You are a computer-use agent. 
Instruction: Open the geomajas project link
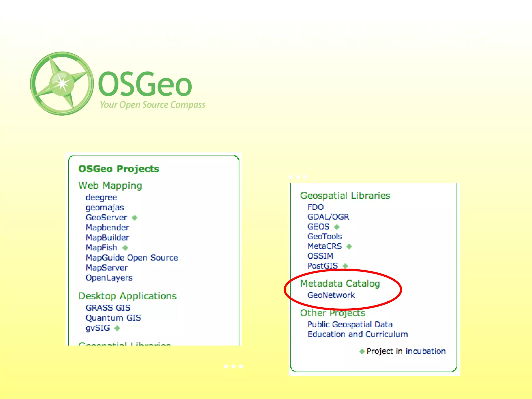[105, 208]
